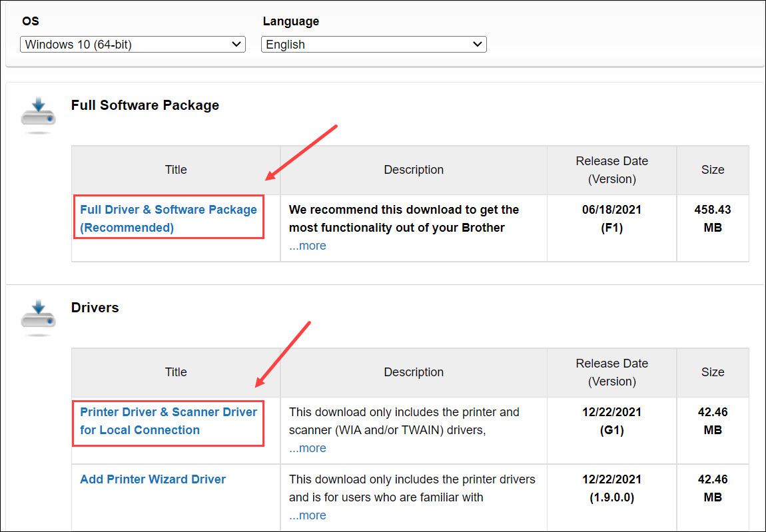
Task: Expand ...more under Printer and Scanner driver description
Action: point(308,448)
